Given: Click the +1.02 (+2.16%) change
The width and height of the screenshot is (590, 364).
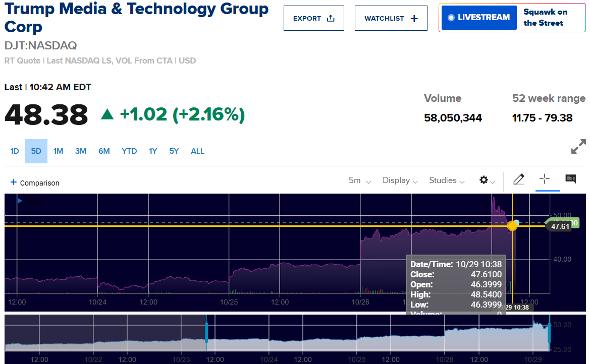Looking at the screenshot, I should coord(173,114).
